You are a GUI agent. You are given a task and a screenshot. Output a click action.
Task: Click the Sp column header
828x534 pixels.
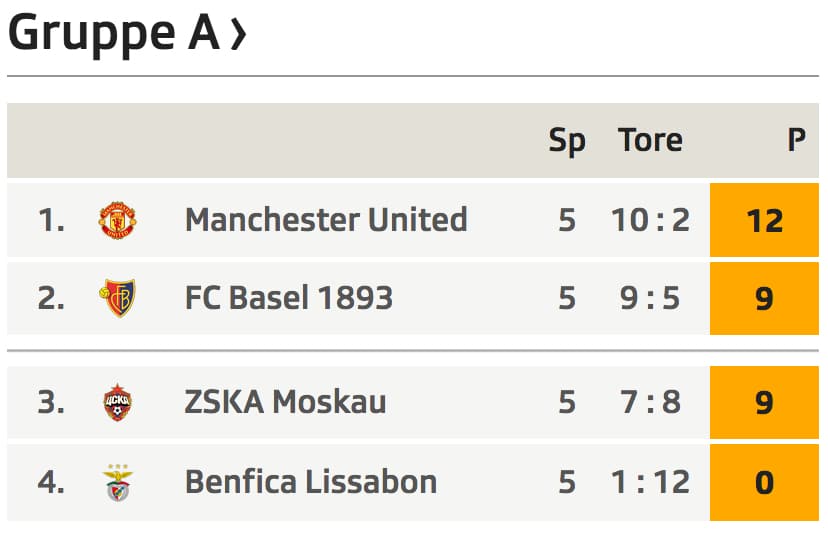point(567,141)
